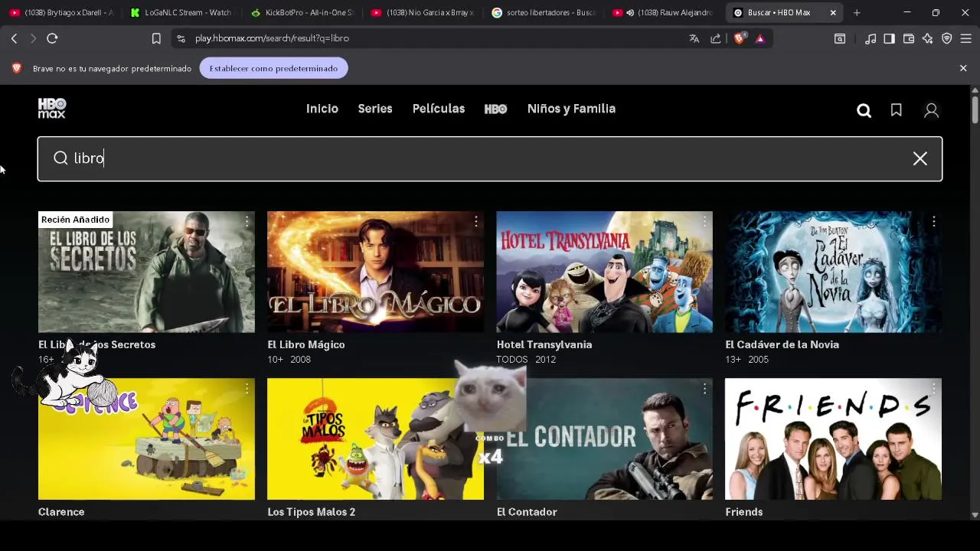The height and width of the screenshot is (551, 980).
Task: Open the tab search icon in toolbar
Action: [840, 38]
